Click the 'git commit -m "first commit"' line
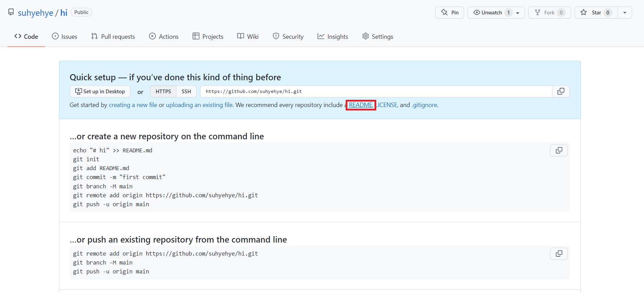Viewport: 644px width, 306px height. 119,177
